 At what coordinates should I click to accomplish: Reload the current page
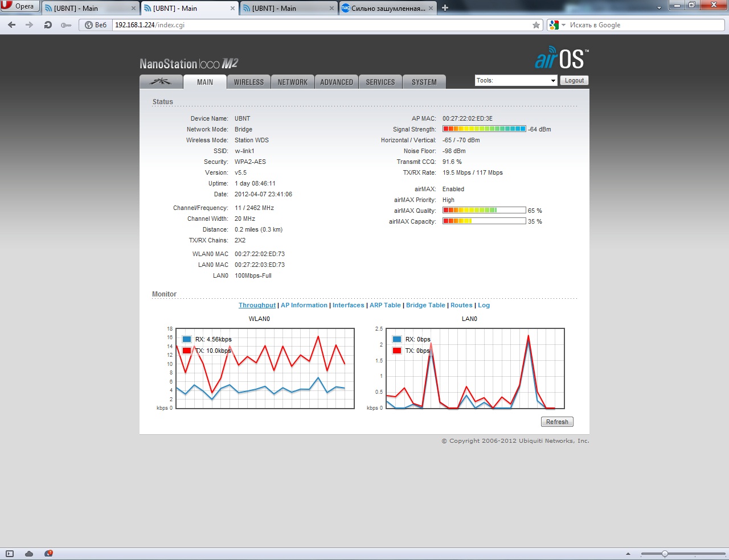click(x=48, y=25)
